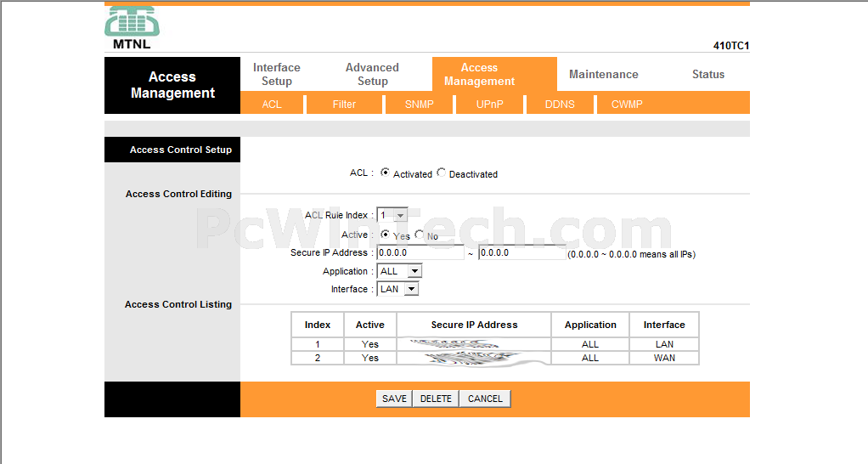868x464 pixels.
Task: Click the Access Control Setup heading
Action: pos(180,150)
